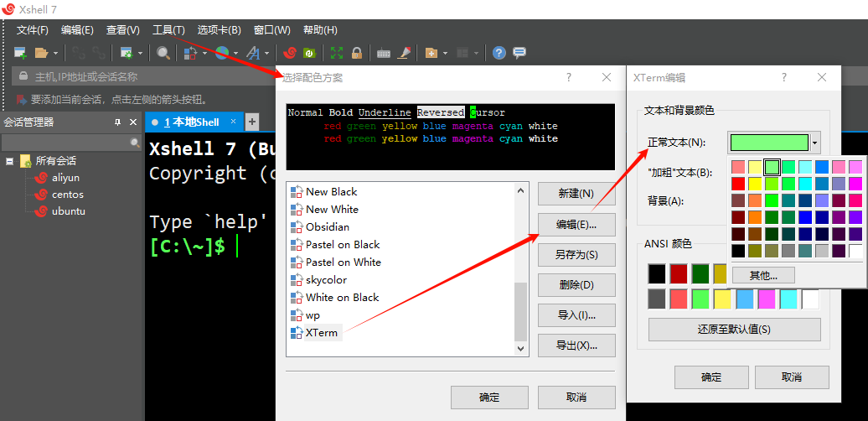Switch to the 1 本地Shell tab
Viewport: 868px width, 421px height.
(x=192, y=122)
